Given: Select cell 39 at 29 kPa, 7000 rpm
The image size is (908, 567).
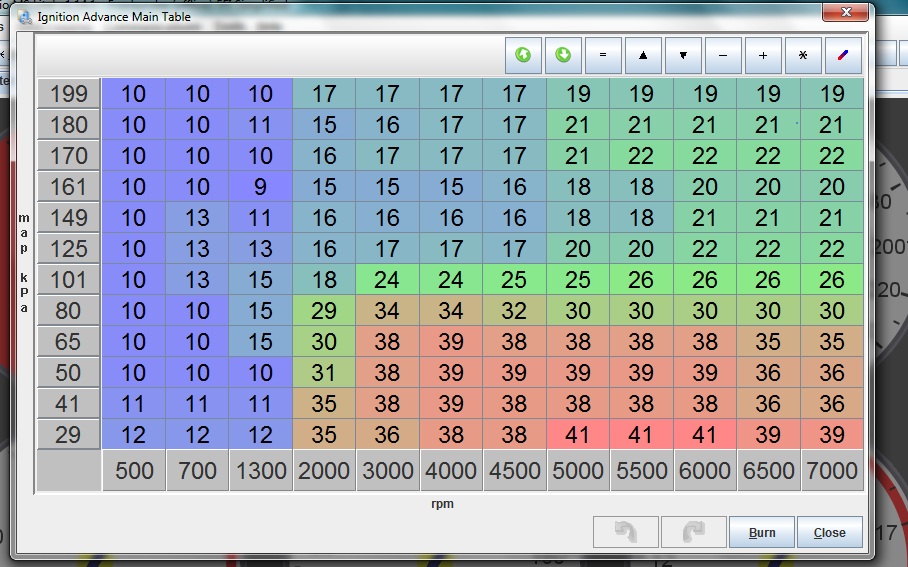Looking at the screenshot, I should pos(832,434).
